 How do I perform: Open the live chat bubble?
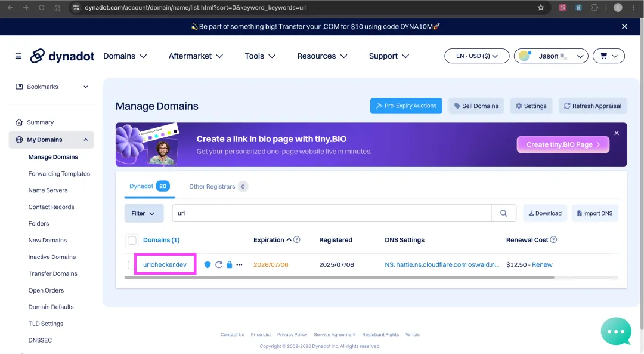click(616, 331)
